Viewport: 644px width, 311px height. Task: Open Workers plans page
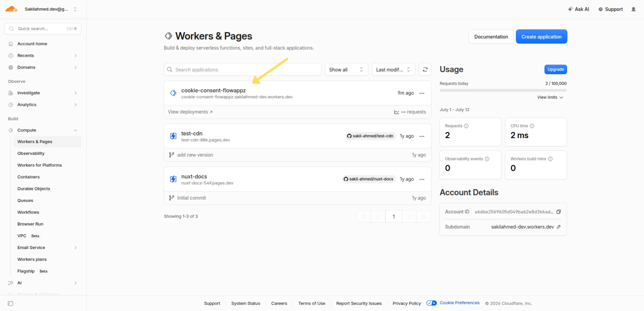click(x=32, y=259)
